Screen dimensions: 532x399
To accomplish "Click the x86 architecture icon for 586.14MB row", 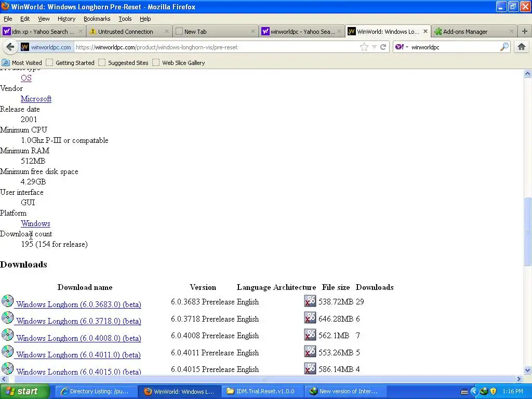I will (x=310, y=368).
